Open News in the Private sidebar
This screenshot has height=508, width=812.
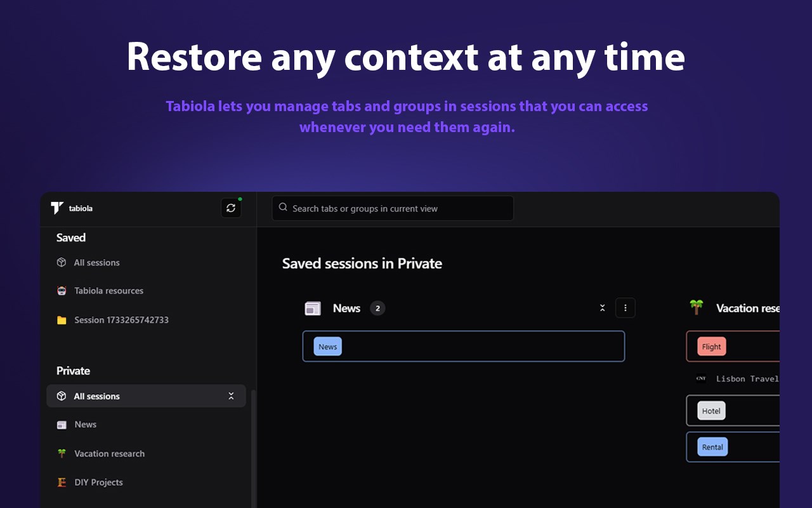85,425
